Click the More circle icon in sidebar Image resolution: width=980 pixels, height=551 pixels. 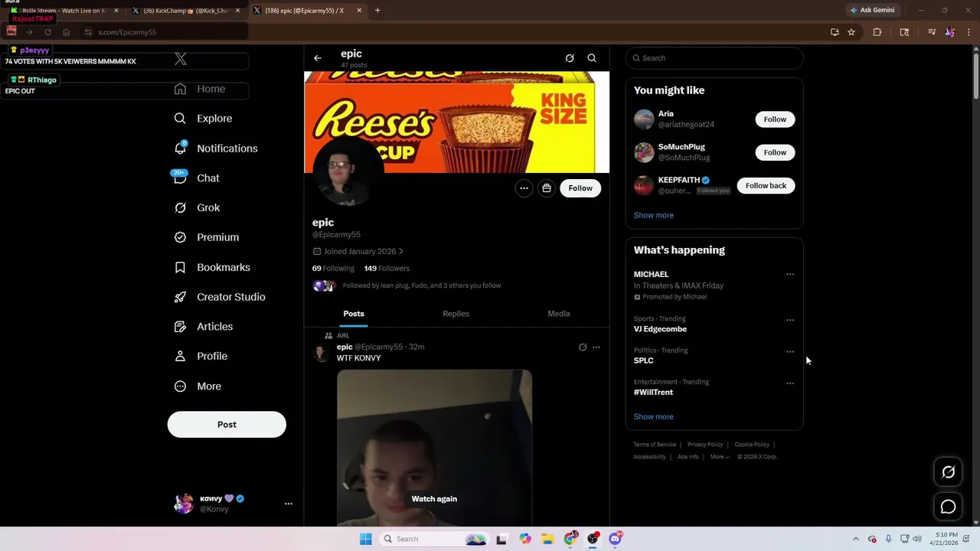180,386
